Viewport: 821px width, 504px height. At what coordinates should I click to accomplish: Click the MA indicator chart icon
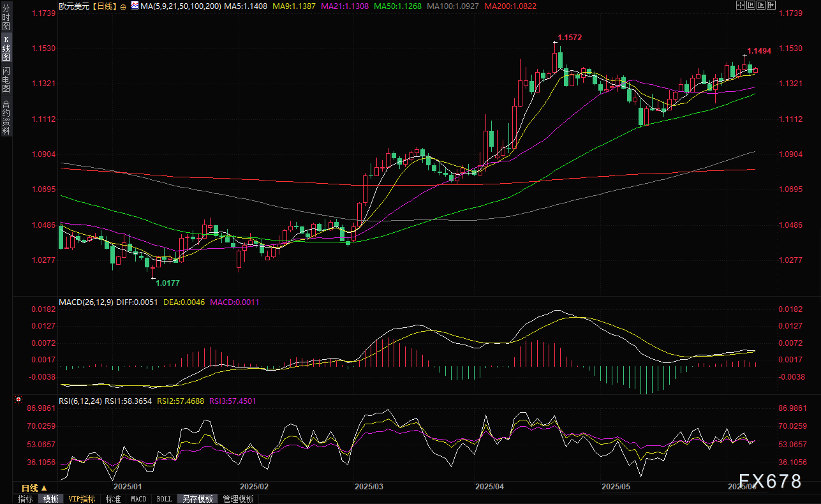[135, 5]
